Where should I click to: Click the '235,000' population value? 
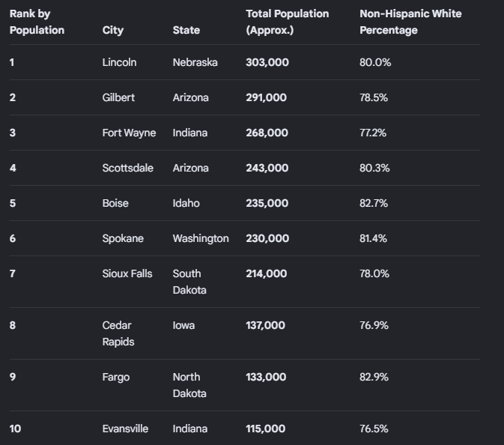click(267, 203)
